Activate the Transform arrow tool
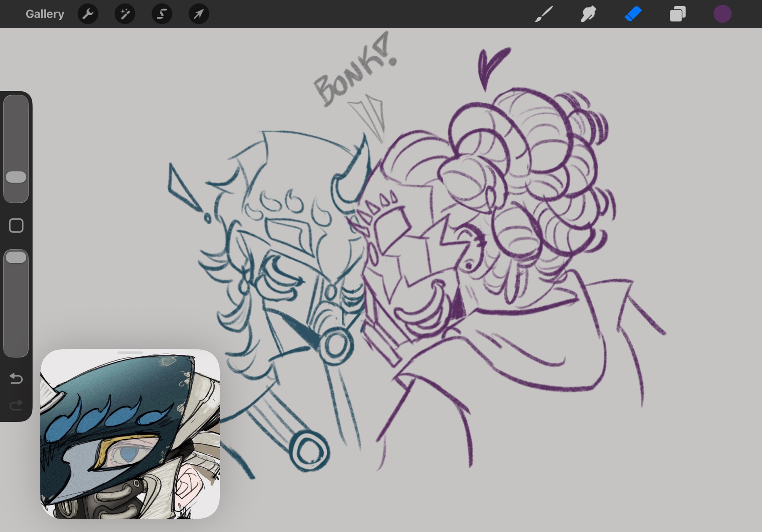Screen dimensions: 762x532 [x=199, y=14]
